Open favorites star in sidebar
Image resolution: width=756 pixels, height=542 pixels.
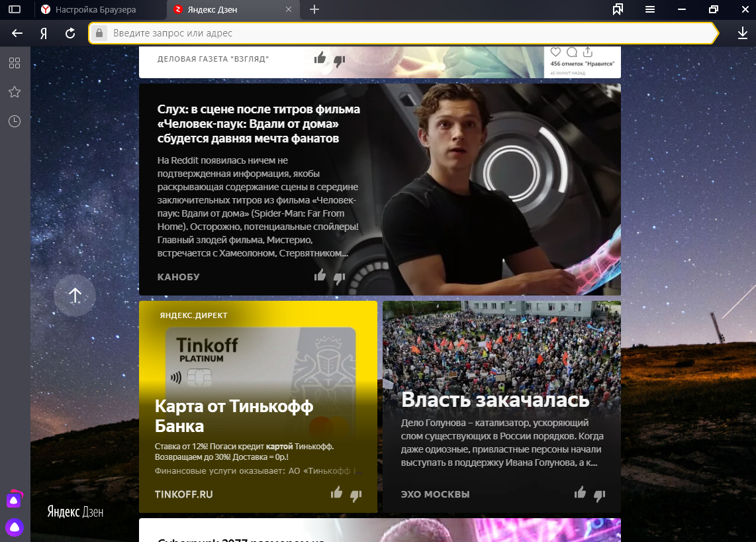pyautogui.click(x=15, y=91)
